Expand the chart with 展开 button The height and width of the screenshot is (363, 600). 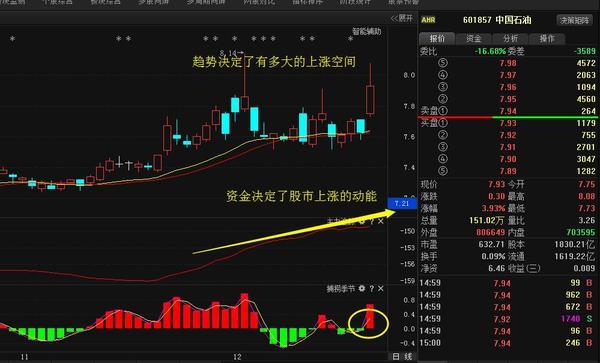[x=402, y=18]
